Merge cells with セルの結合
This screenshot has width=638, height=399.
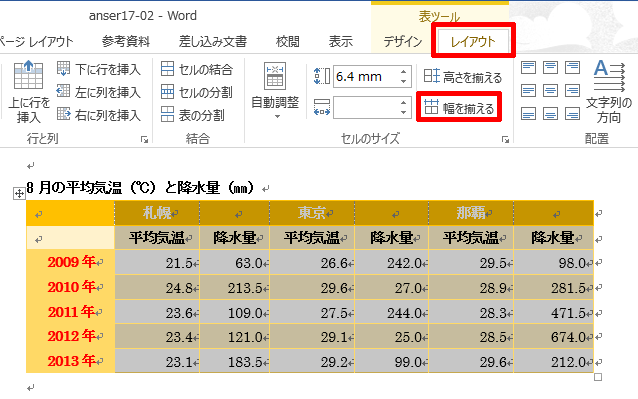(197, 69)
